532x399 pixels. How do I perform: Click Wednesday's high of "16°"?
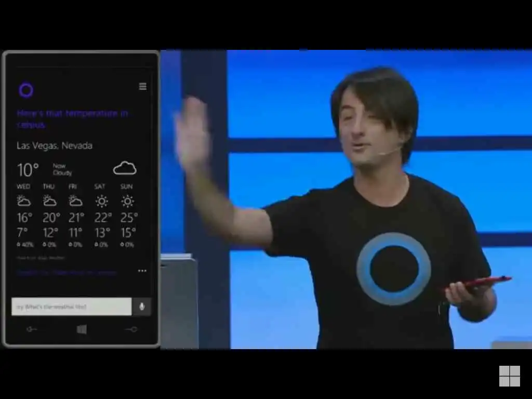click(25, 218)
